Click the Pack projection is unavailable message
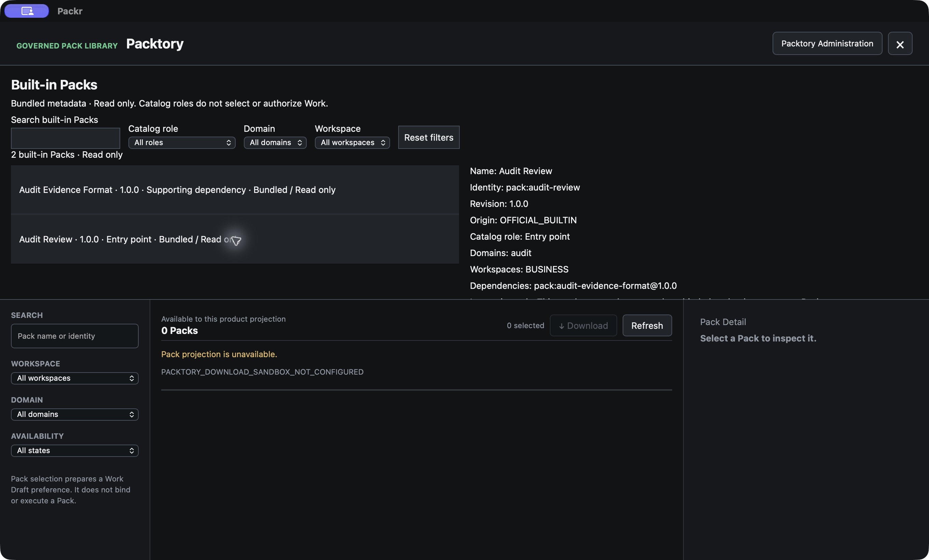Screen dimensions: 929x560 coord(219,354)
